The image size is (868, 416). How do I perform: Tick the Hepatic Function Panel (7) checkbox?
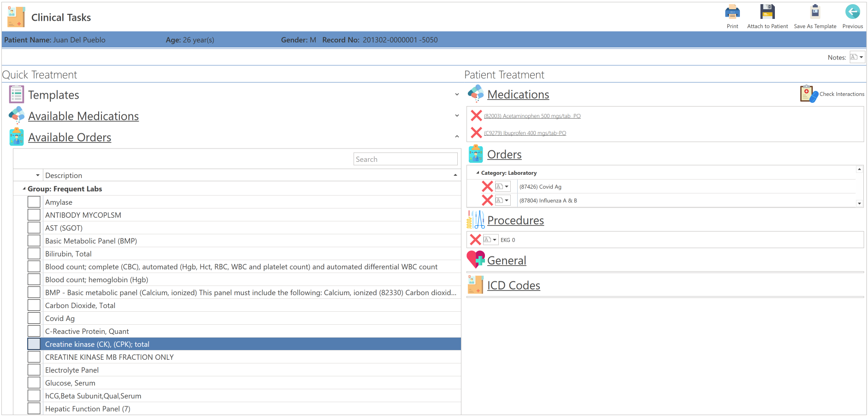(34, 409)
